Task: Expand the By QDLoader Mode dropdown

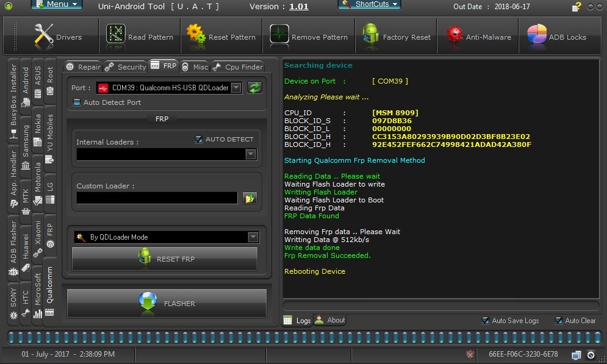Action: tap(253, 237)
